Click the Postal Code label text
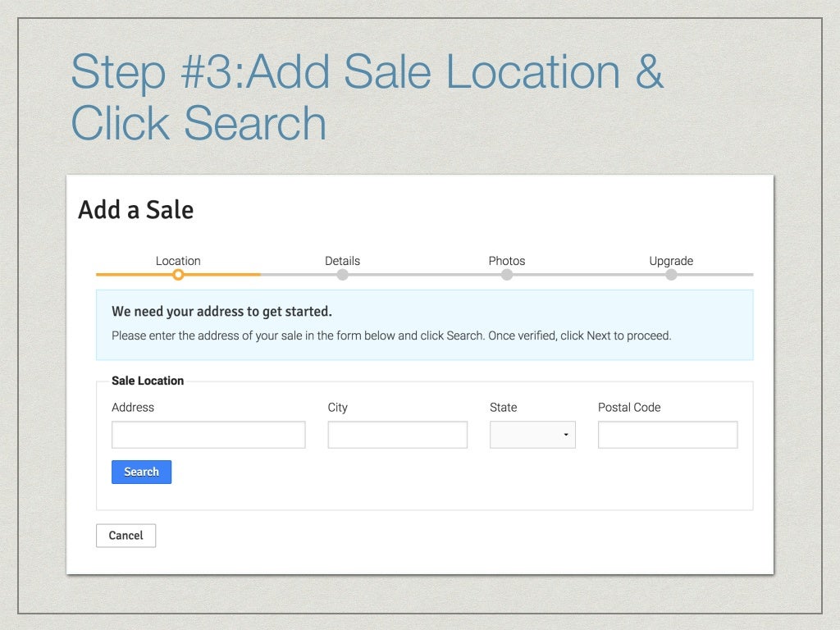Screen dimensions: 840x630 [x=629, y=407]
